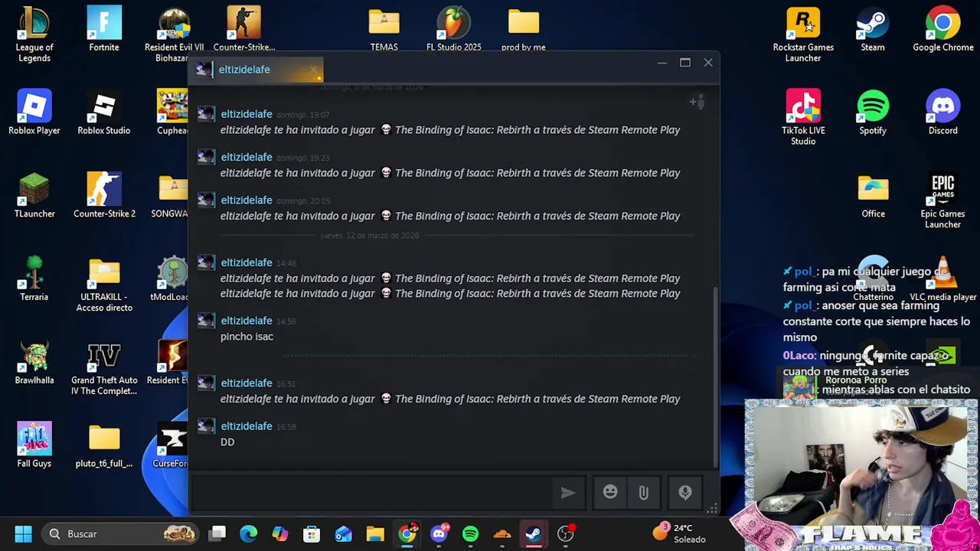The image size is (980, 551).
Task: Open the emoticon picker in Steam chat
Action: pos(610,493)
